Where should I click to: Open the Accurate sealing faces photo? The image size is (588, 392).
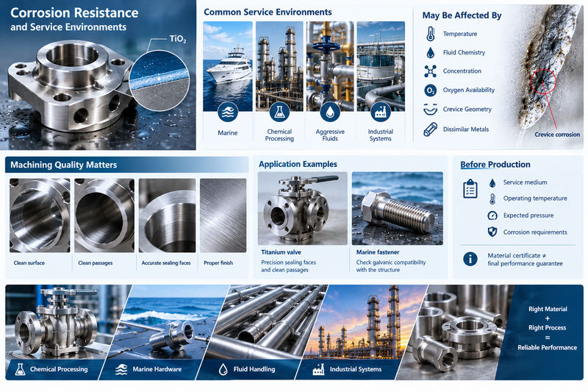[x=168, y=215]
